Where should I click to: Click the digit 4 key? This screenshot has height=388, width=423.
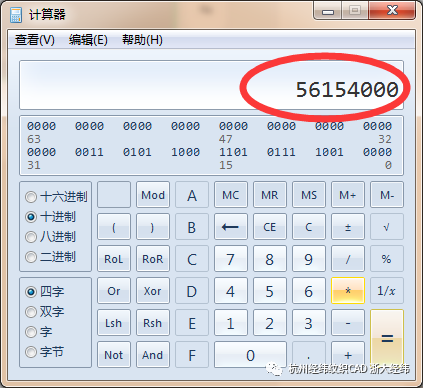[231, 291]
